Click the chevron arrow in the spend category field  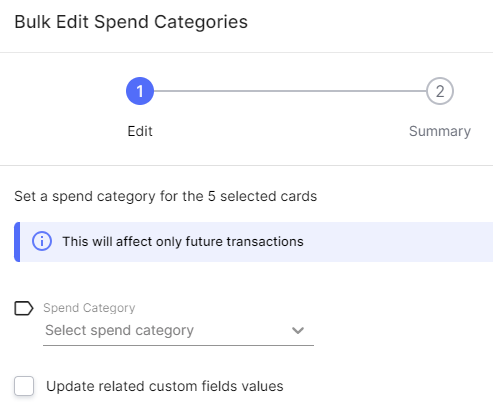click(x=298, y=330)
